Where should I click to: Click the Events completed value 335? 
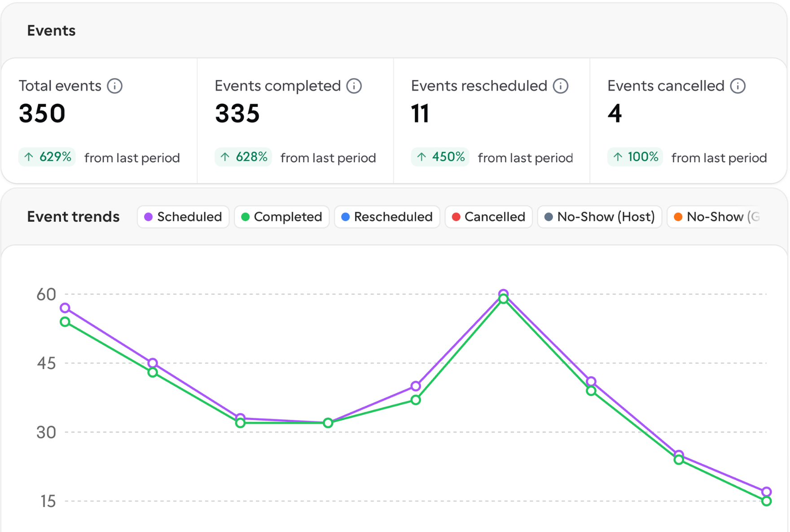237,113
